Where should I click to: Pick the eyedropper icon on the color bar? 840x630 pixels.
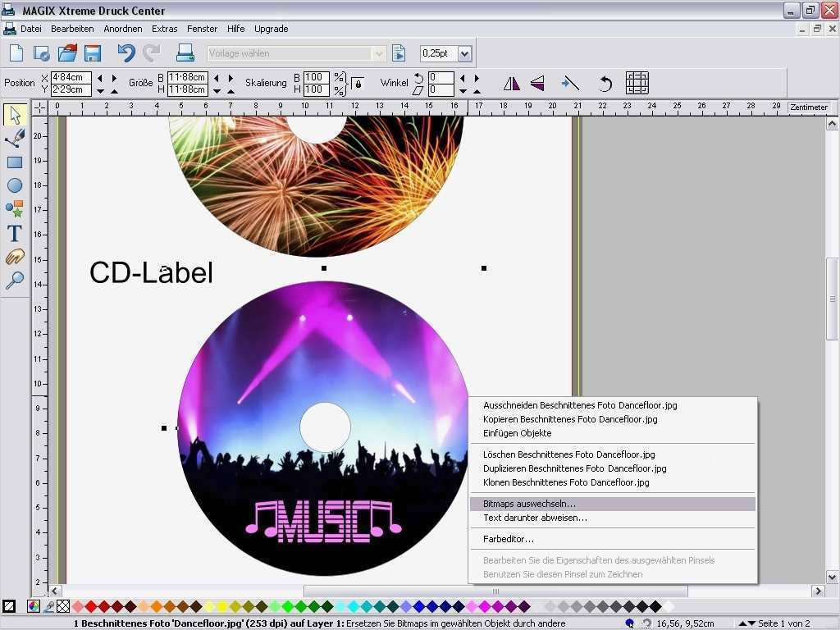tap(48, 606)
